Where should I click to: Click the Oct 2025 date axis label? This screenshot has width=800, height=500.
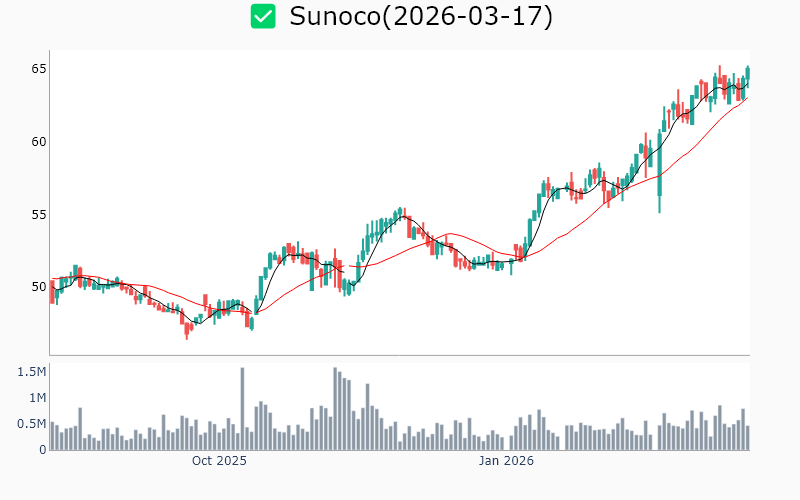point(219,461)
